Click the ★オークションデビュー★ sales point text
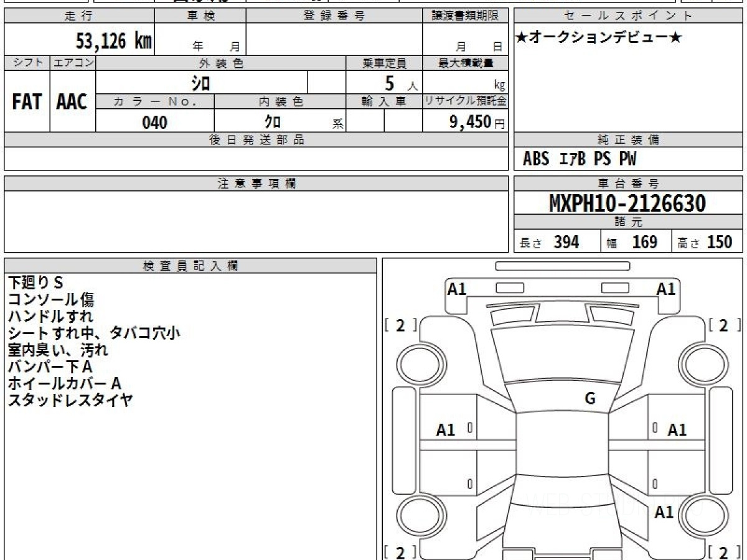The height and width of the screenshot is (560, 747). (599, 38)
